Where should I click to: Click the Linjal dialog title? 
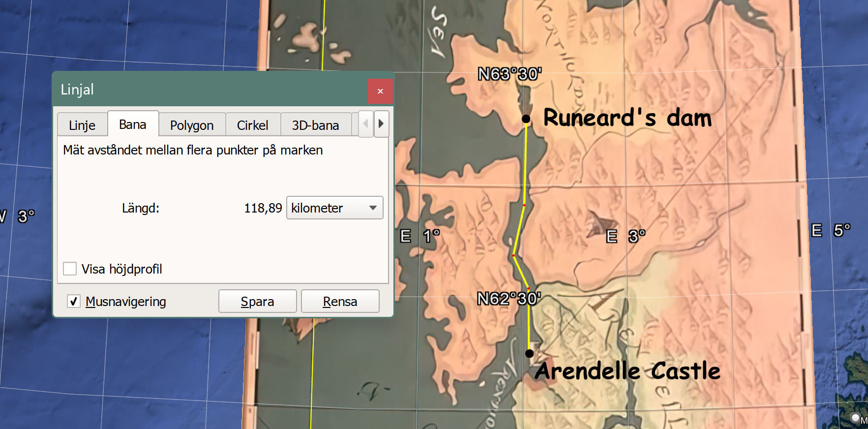point(77,90)
